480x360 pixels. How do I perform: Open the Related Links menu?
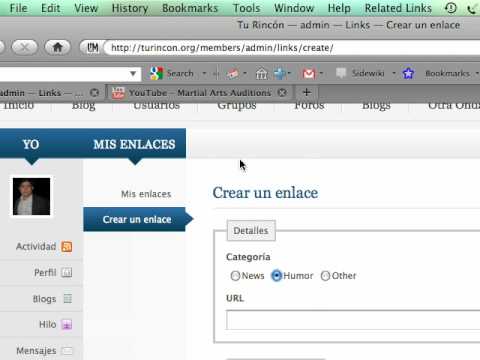398,8
